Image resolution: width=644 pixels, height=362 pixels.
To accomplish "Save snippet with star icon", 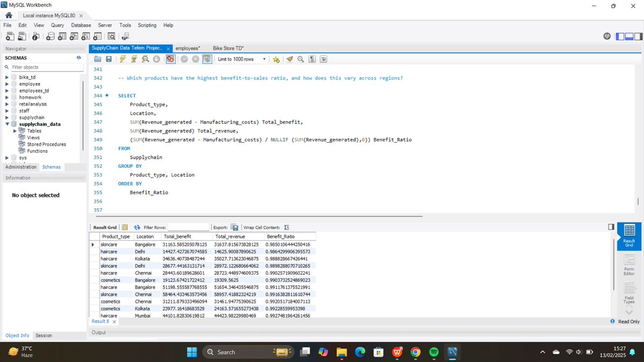I will click(276, 59).
